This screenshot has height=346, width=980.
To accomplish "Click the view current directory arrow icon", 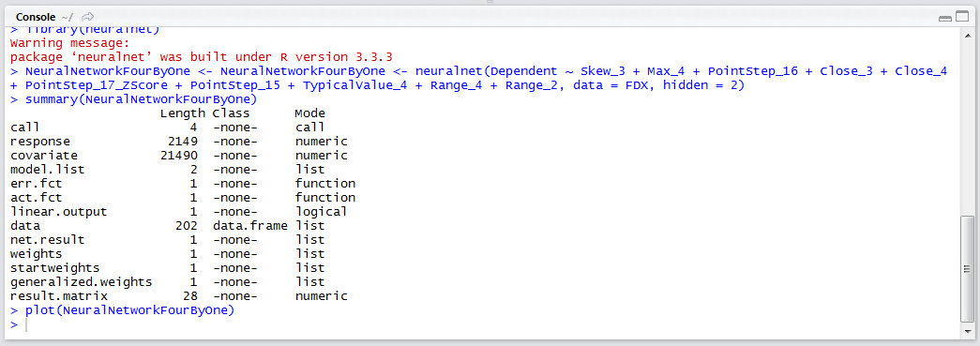I will tap(88, 17).
